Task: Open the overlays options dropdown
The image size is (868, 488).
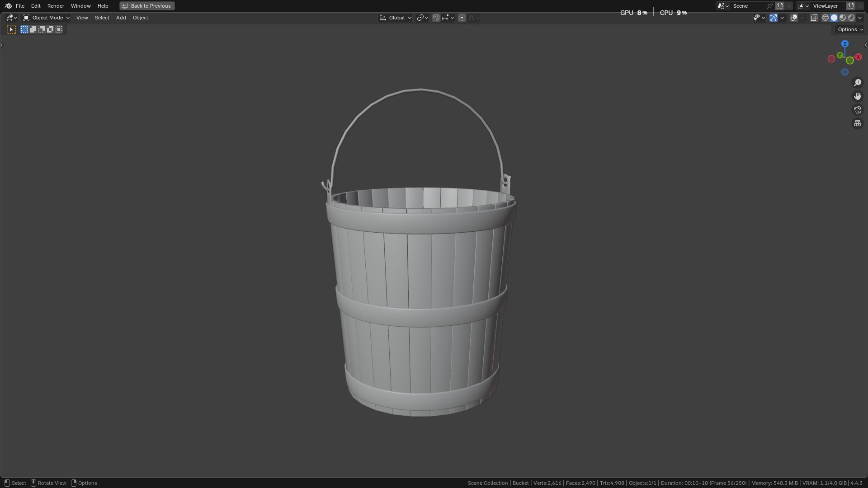Action: tap(802, 18)
